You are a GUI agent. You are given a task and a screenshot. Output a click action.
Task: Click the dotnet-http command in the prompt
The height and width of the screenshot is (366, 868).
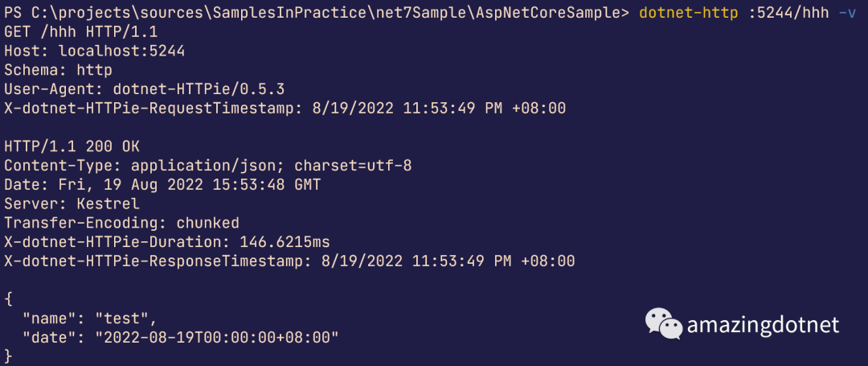(x=688, y=14)
